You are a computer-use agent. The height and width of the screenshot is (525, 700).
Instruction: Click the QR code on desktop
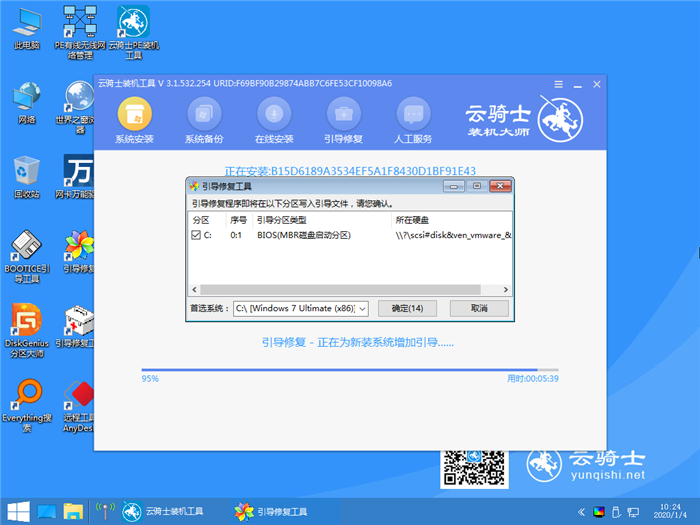click(474, 468)
